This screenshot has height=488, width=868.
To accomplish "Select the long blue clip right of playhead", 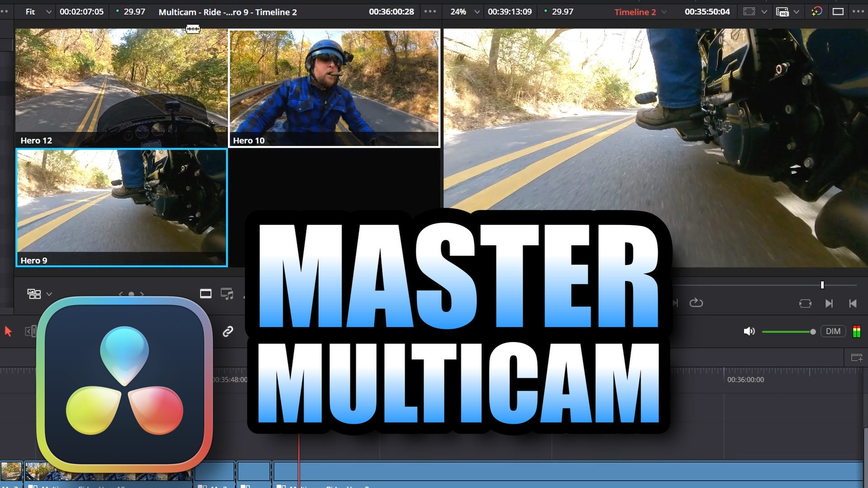I will [x=568, y=471].
